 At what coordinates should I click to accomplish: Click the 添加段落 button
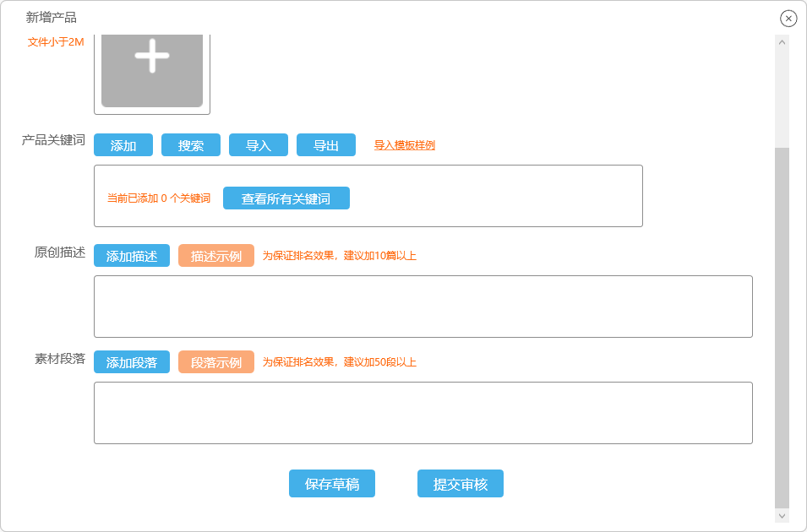tap(132, 362)
